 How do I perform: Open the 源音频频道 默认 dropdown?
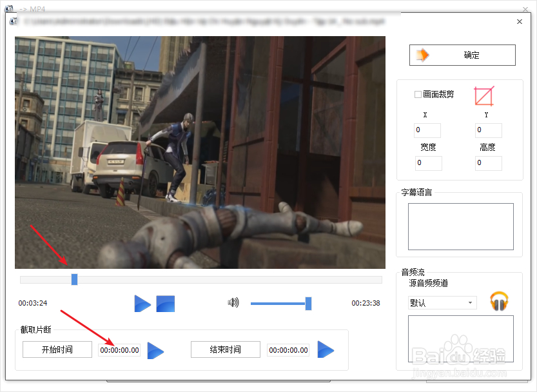pos(442,302)
